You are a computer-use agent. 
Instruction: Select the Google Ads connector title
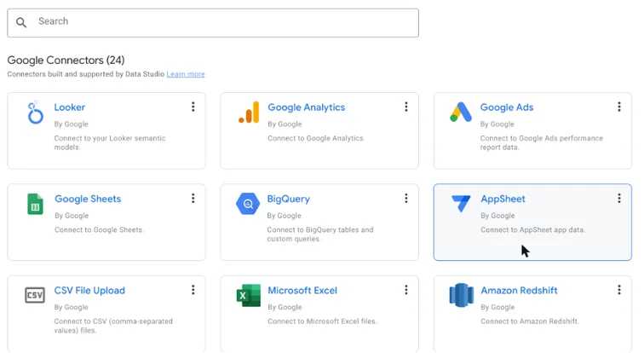[507, 107]
